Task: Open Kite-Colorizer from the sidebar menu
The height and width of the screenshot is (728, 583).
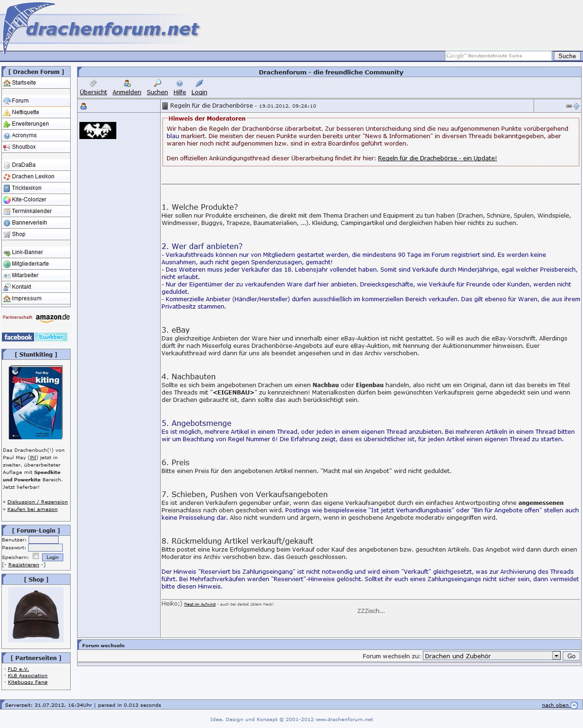Action: point(29,200)
